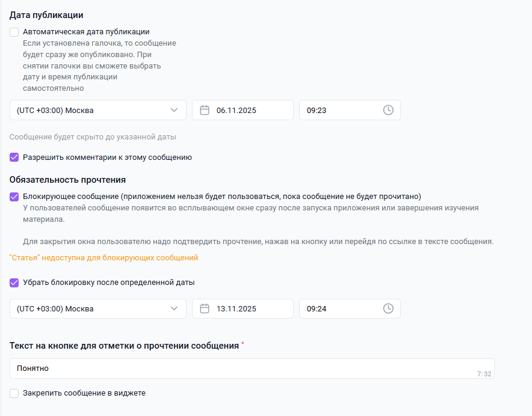The image size is (532, 416).
Task: Focus the button text field containing 'Понятно'
Action: (x=241, y=369)
